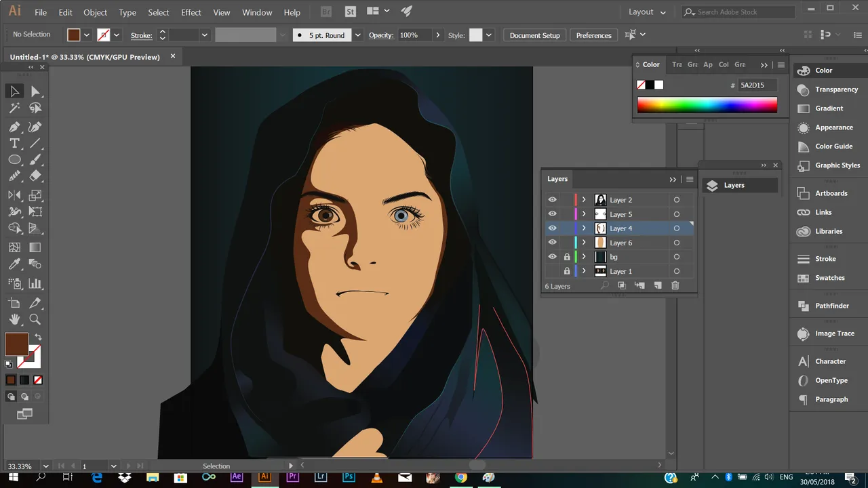Click Preferences button
This screenshot has height=488, width=868.
tap(593, 35)
